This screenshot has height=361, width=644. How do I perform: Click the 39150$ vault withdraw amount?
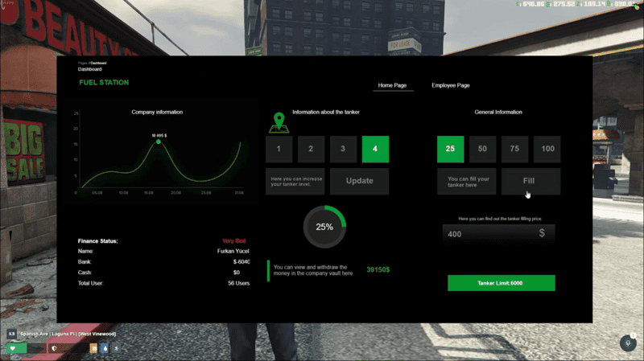coord(378,269)
